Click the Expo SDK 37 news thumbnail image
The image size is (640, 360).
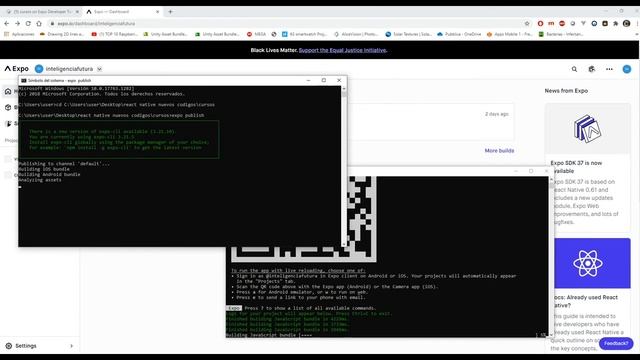click(x=587, y=129)
